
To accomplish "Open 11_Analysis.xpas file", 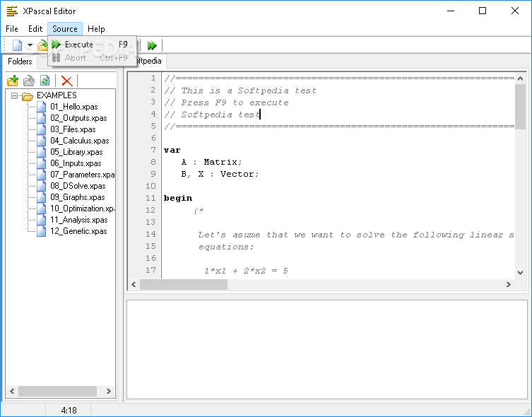I will 78,220.
